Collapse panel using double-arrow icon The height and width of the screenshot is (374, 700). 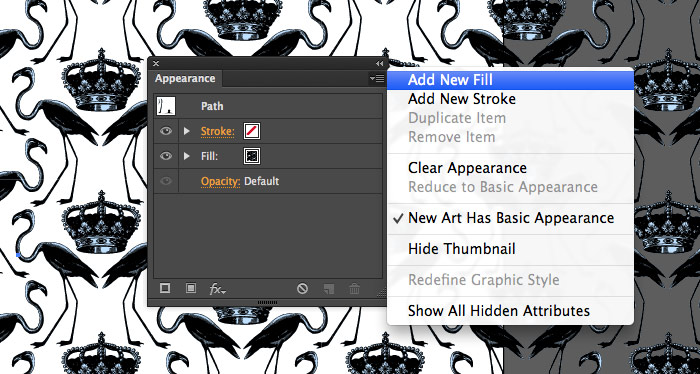[x=379, y=64]
